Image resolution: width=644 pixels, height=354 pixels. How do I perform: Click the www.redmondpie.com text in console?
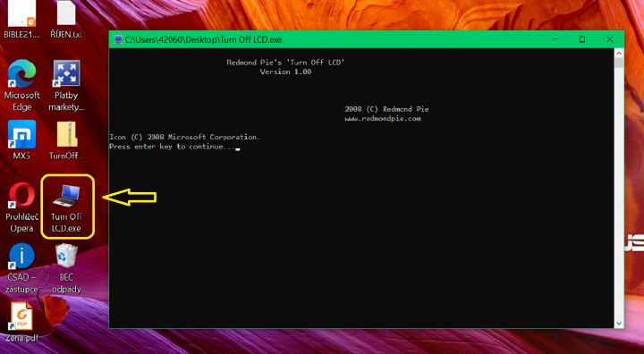click(x=383, y=119)
